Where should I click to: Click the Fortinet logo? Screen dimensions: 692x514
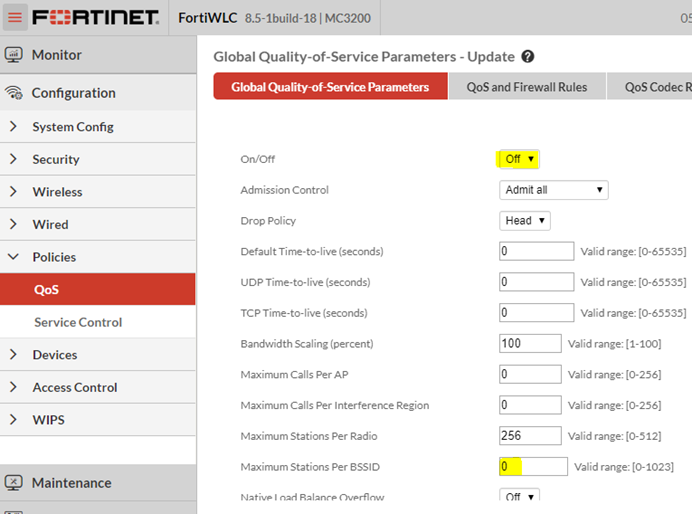click(x=95, y=18)
